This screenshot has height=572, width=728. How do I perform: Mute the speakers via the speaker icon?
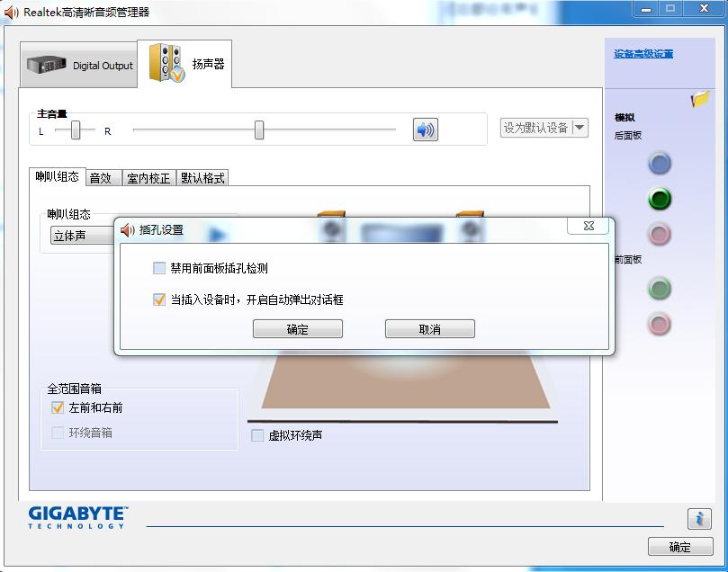coord(424,130)
